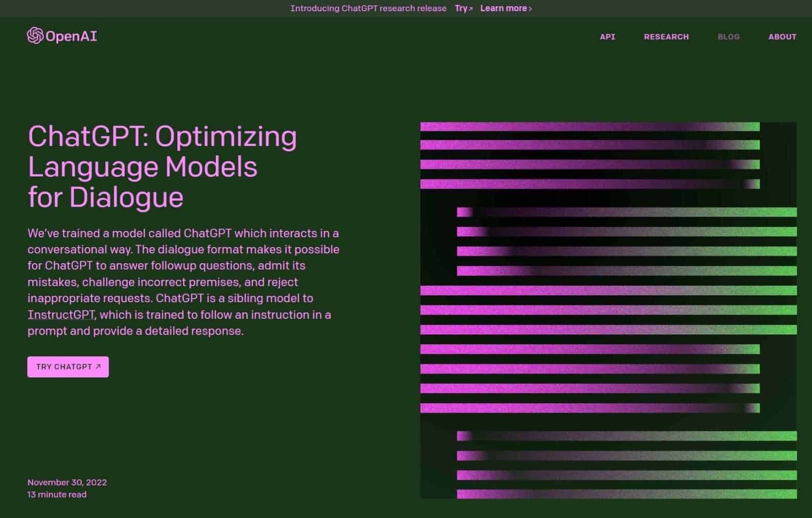Click "Introducing ChatGPT research release" banner text
Image resolution: width=812 pixels, height=518 pixels.
pos(368,8)
